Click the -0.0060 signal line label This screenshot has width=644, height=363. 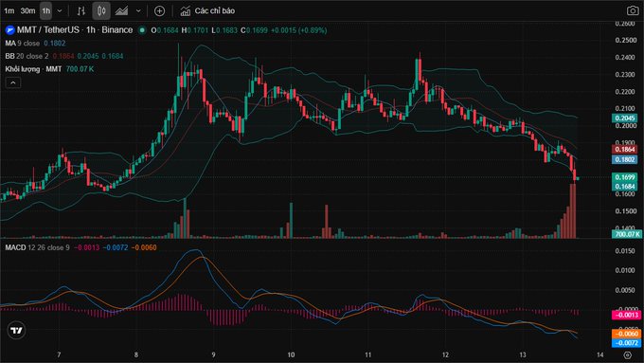(626, 334)
